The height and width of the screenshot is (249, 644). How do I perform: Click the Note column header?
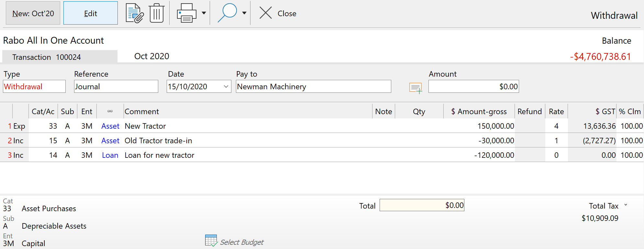point(383,112)
